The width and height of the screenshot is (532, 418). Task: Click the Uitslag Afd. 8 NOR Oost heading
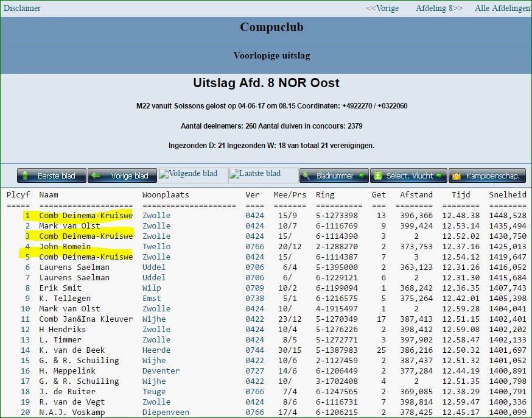tap(267, 83)
